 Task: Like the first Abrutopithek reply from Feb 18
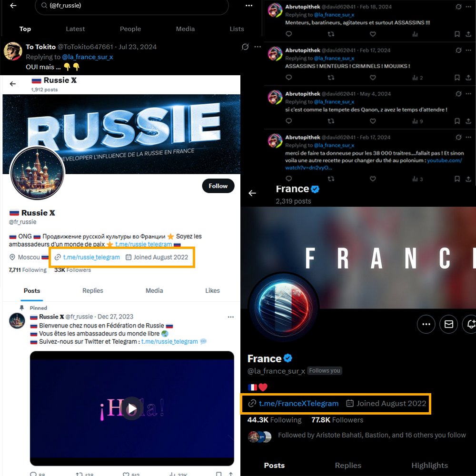pos(373,34)
